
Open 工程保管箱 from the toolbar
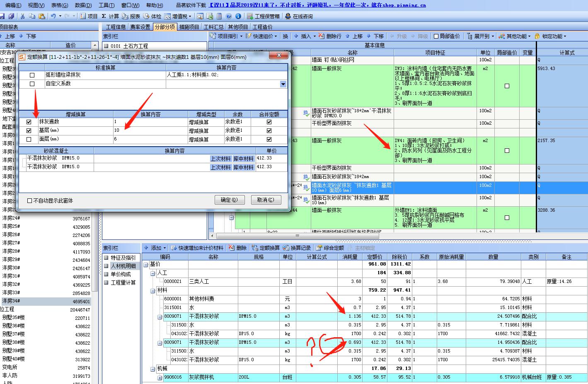(263, 16)
